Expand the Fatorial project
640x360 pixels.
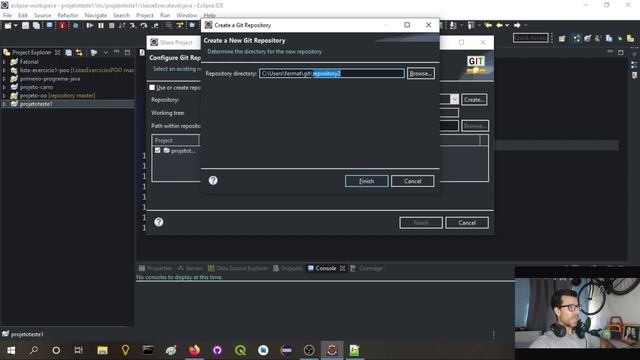pos(4,62)
